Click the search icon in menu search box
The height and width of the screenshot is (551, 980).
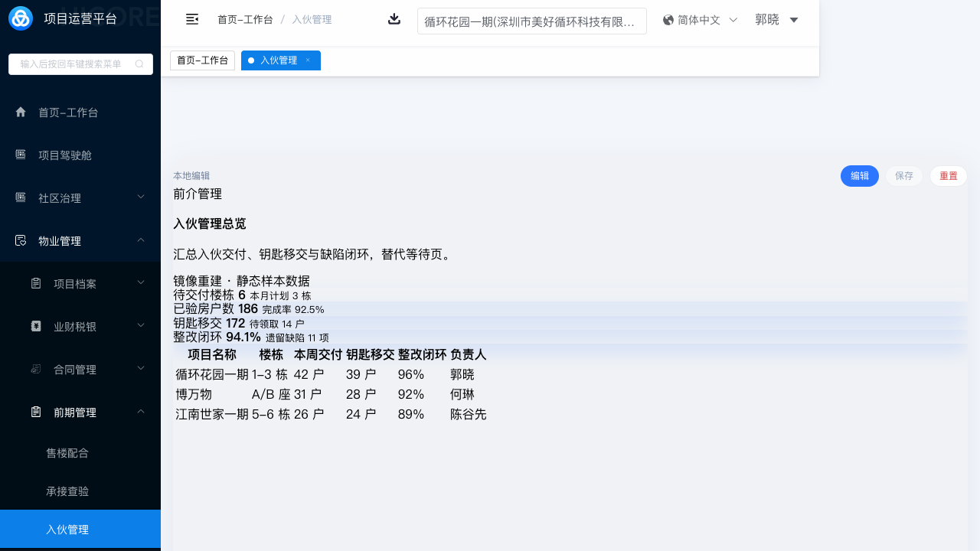tap(139, 64)
